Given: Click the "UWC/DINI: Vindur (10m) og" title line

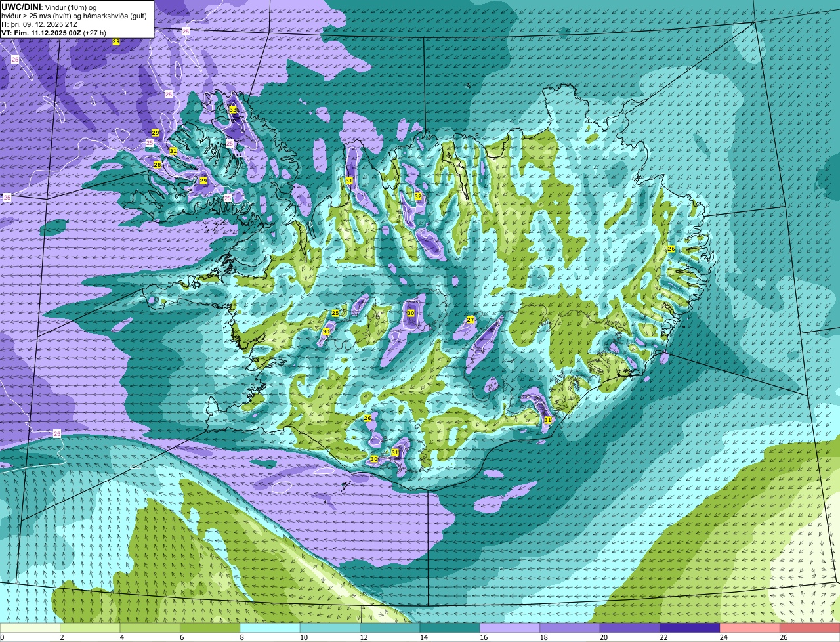Looking at the screenshot, I should 49,7.
